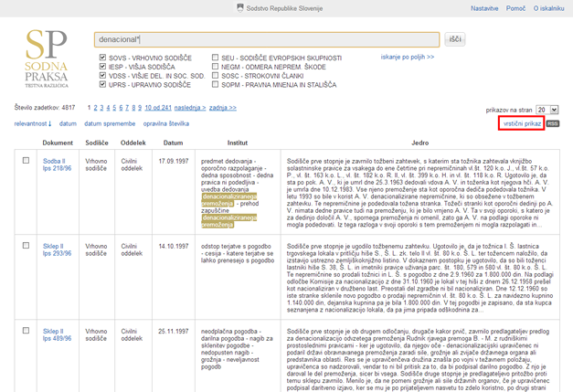
Task: Select the Sklep II Ips 293/96 row checkbox
Action: (26, 246)
